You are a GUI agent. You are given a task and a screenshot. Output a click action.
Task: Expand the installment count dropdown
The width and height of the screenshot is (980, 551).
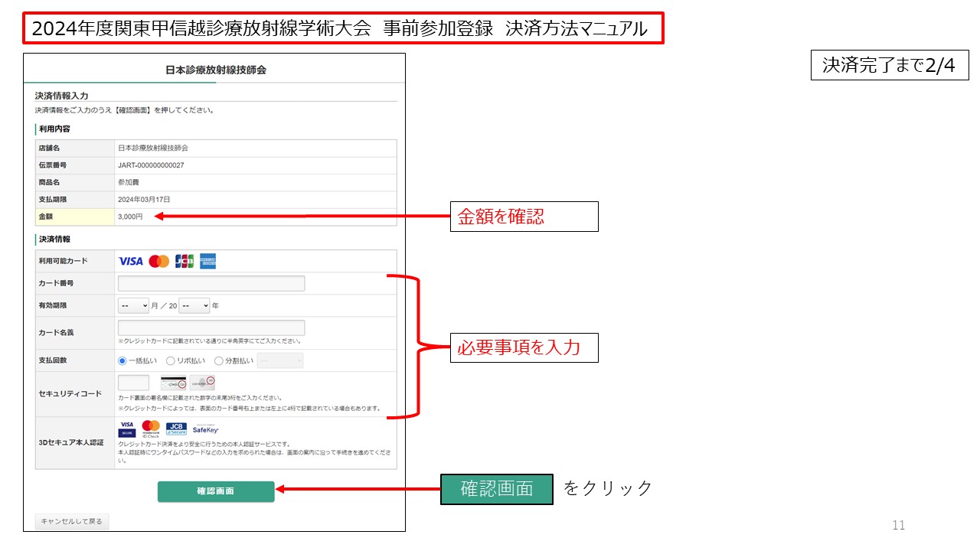point(280,361)
